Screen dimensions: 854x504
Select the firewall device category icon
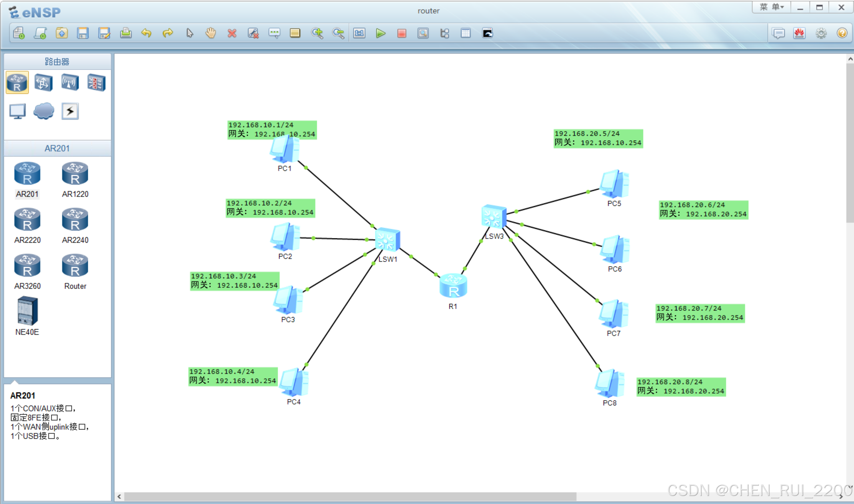[x=96, y=82]
